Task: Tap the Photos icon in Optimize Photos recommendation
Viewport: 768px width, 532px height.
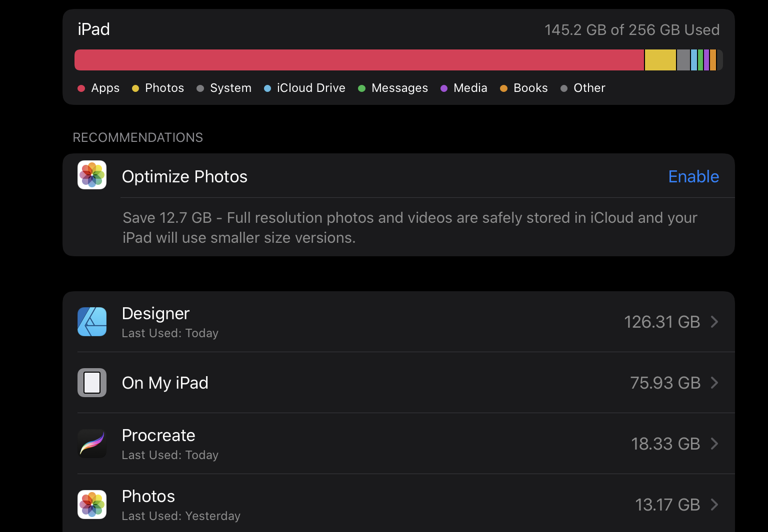Action: point(92,175)
